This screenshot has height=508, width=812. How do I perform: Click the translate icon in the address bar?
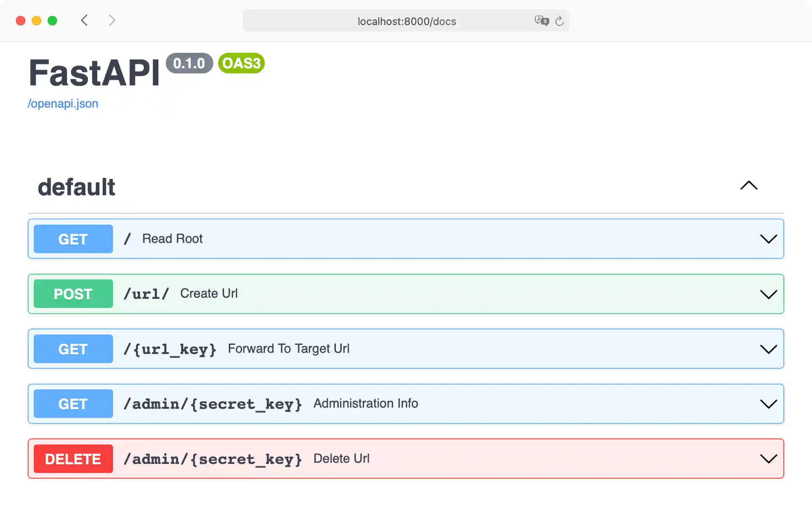pyautogui.click(x=542, y=20)
